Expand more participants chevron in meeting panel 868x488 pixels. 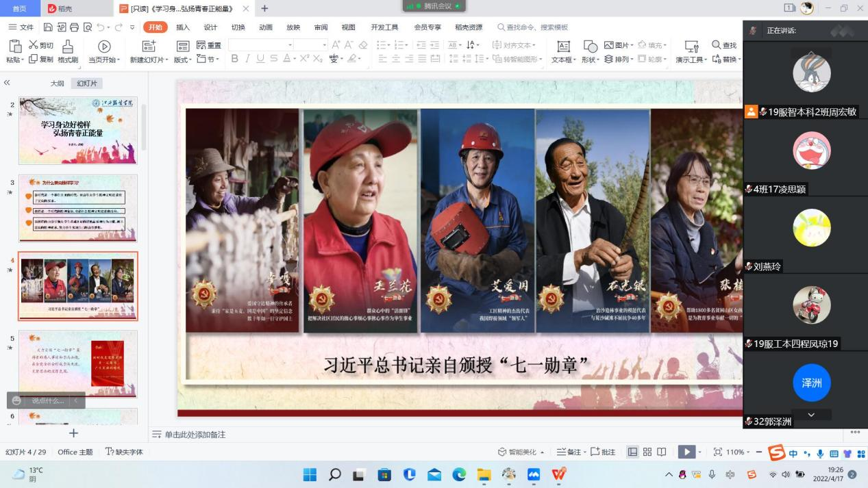(812, 415)
